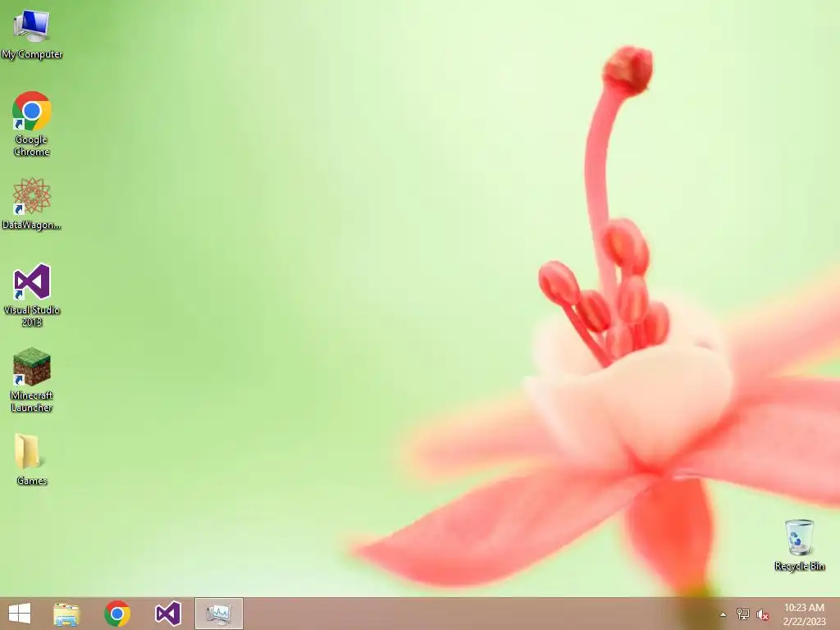Launch Visual Studio from the taskbar

click(x=167, y=614)
